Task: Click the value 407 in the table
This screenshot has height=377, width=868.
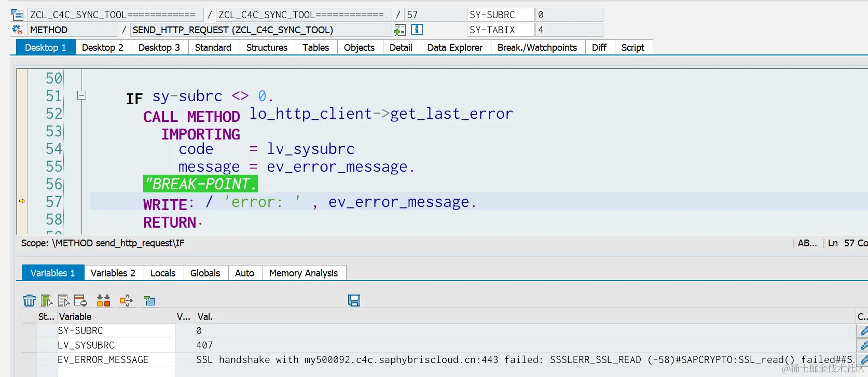Action: [x=204, y=345]
